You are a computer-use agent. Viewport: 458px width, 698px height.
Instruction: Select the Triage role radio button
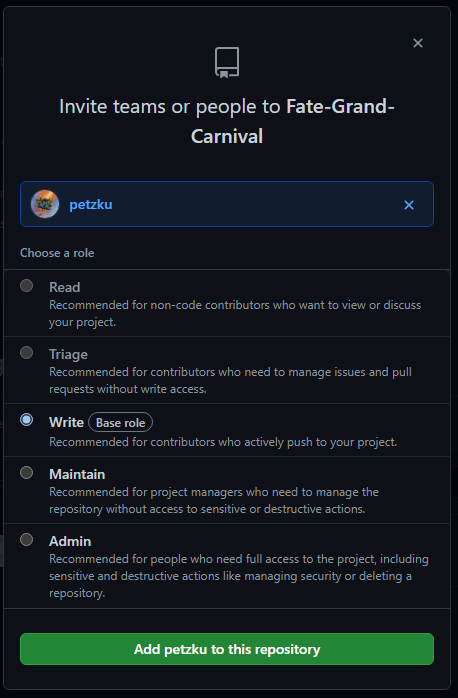[x=27, y=353]
